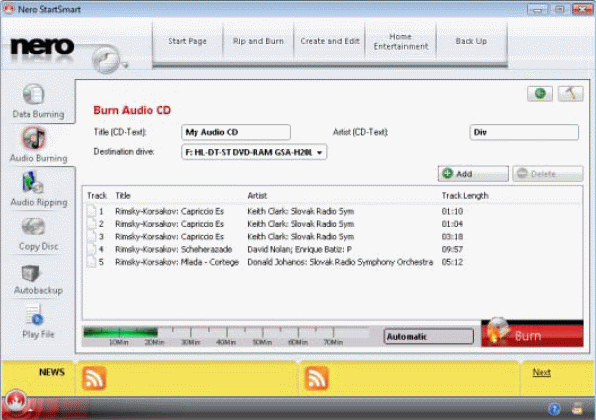Open Data Burning in the sidebar
The height and width of the screenshot is (420, 596).
coord(38,101)
